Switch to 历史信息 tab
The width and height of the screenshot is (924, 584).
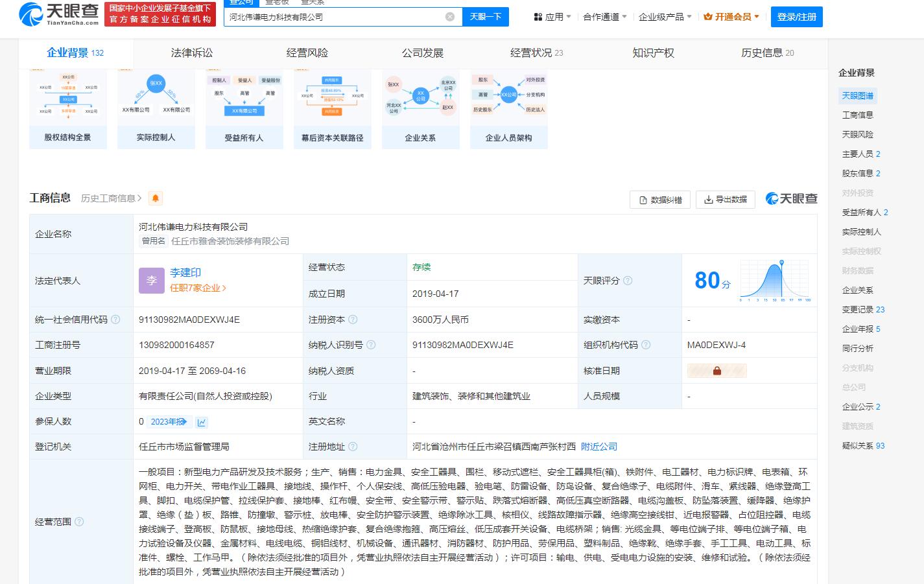coord(768,53)
